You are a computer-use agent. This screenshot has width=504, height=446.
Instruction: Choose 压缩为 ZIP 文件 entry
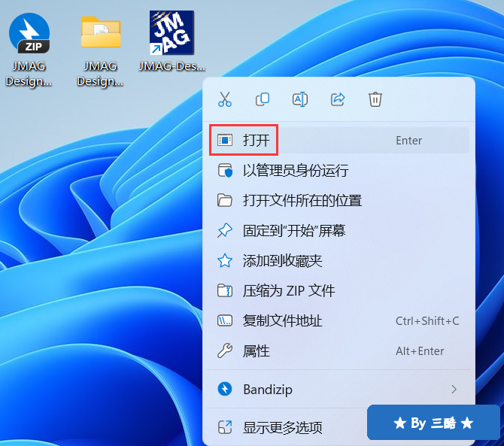(x=339, y=291)
